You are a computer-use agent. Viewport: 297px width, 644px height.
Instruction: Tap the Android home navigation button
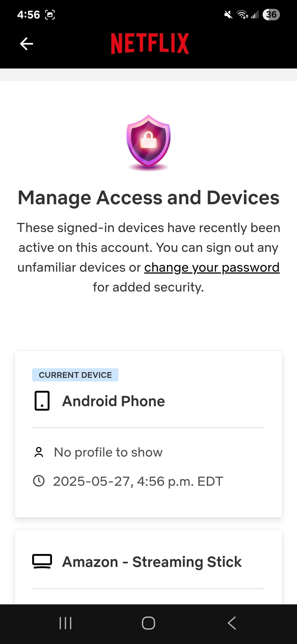click(148, 623)
